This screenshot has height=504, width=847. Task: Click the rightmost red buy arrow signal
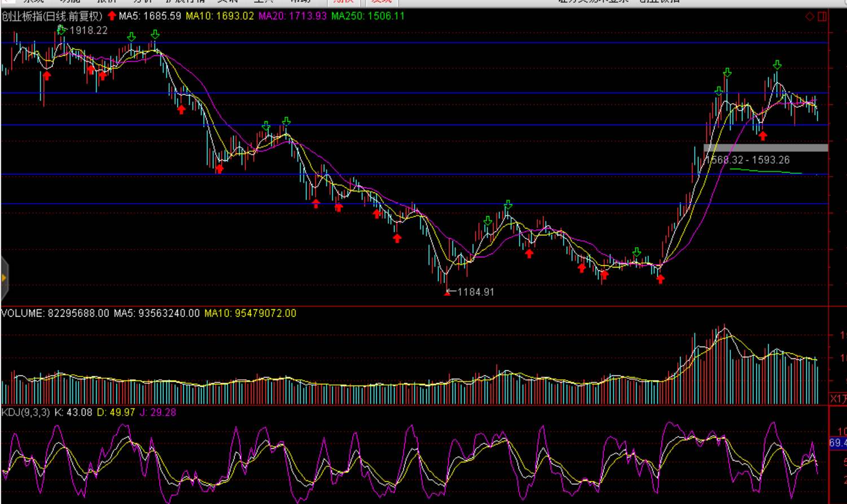[763, 136]
